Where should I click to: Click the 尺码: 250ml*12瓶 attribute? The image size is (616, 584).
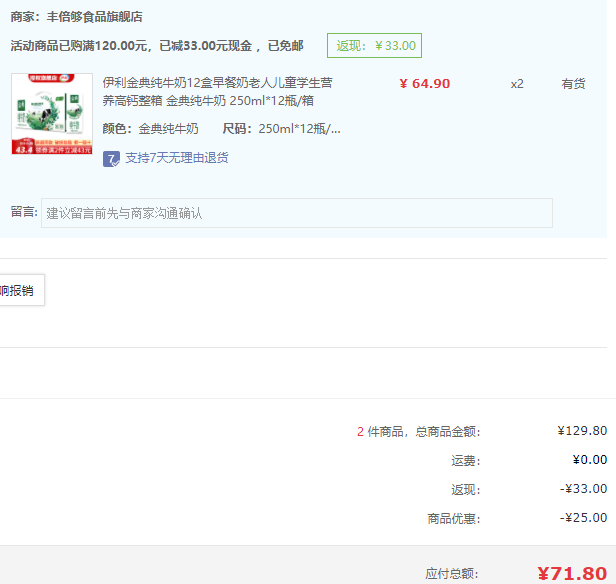point(281,128)
